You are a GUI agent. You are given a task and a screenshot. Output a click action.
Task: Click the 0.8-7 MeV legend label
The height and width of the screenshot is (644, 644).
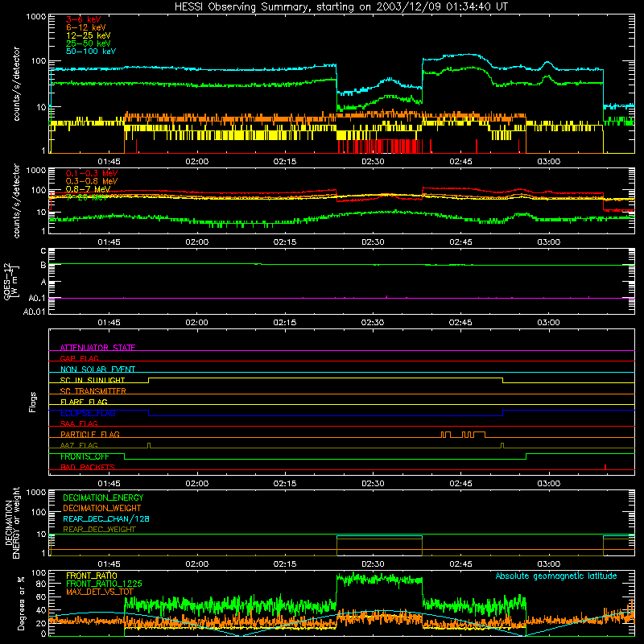[x=88, y=189]
